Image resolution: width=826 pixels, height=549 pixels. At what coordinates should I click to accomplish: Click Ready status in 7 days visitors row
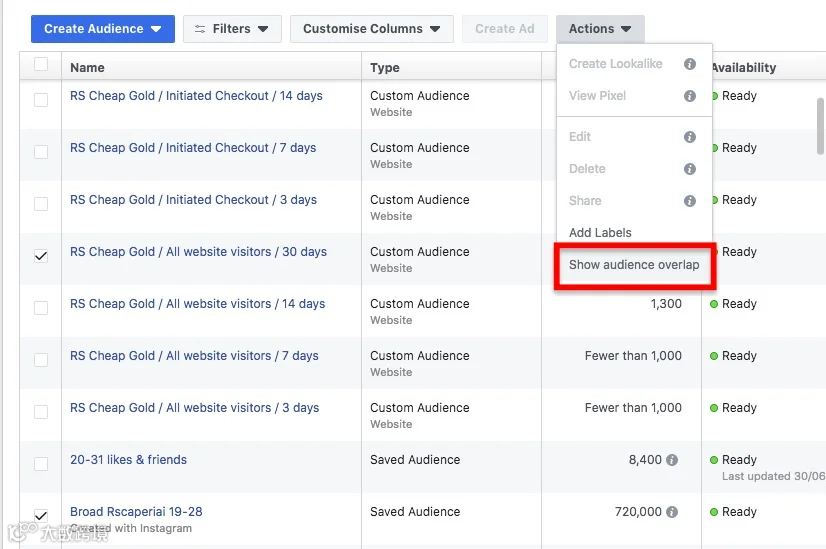coord(739,356)
